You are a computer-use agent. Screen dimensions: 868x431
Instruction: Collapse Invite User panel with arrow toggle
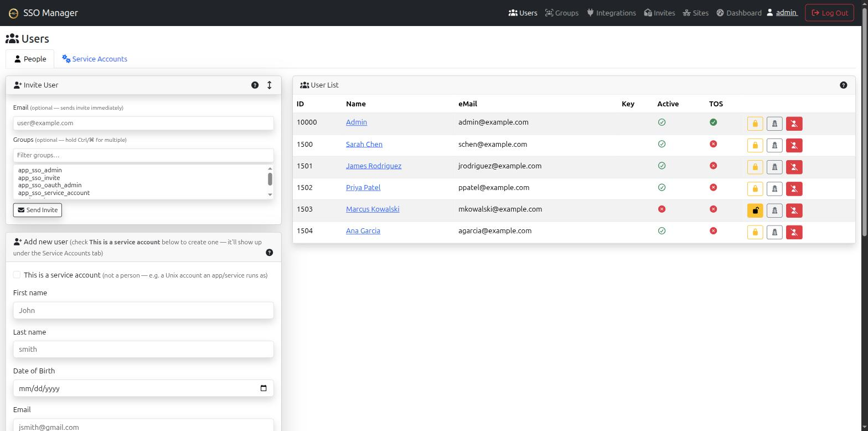coord(270,85)
